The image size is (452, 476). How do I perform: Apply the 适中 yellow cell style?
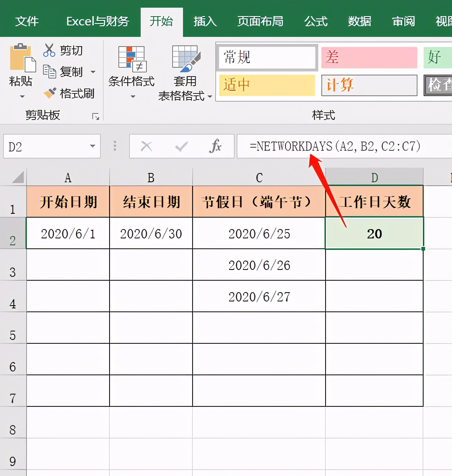click(267, 85)
